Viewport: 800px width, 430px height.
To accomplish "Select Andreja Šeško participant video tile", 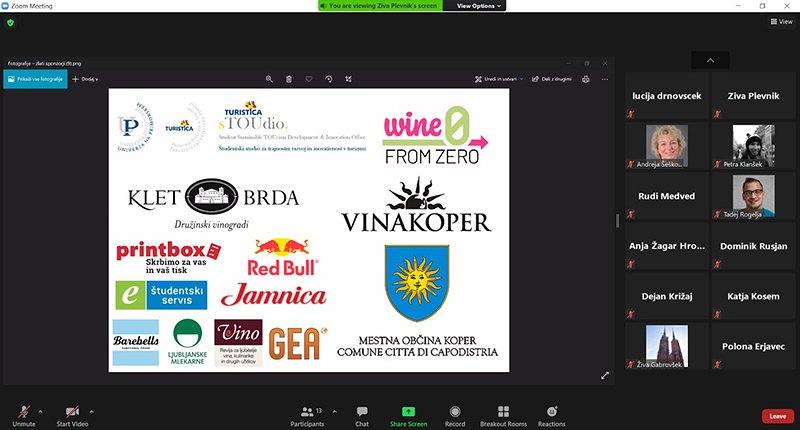I will tap(667, 146).
